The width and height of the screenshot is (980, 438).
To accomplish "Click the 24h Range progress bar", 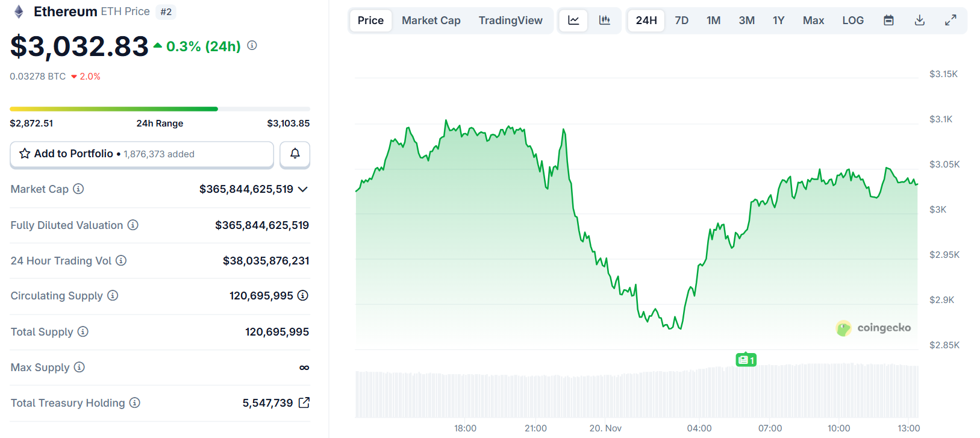I will [160, 109].
